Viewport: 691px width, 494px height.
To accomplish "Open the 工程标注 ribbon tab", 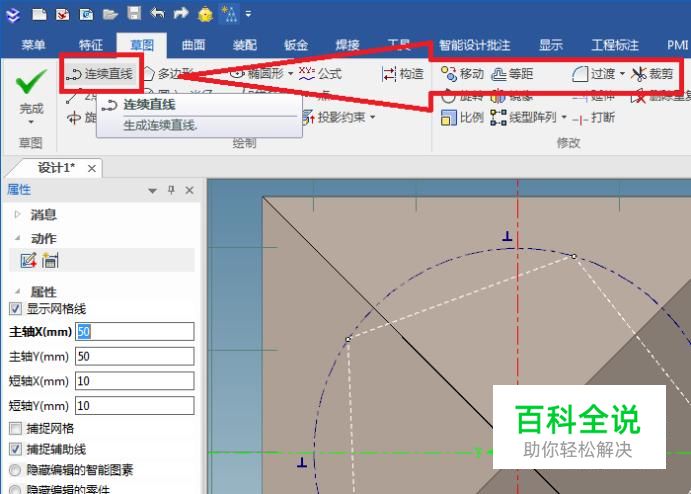I will click(615, 45).
